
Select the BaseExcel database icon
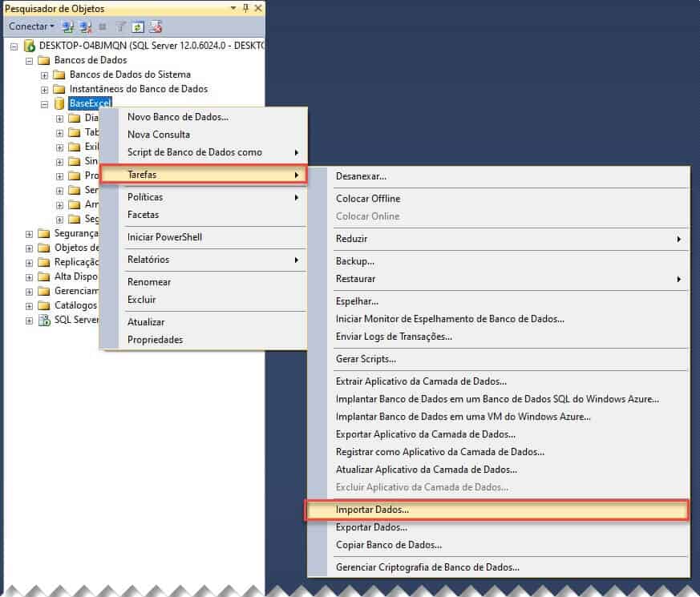[x=59, y=104]
